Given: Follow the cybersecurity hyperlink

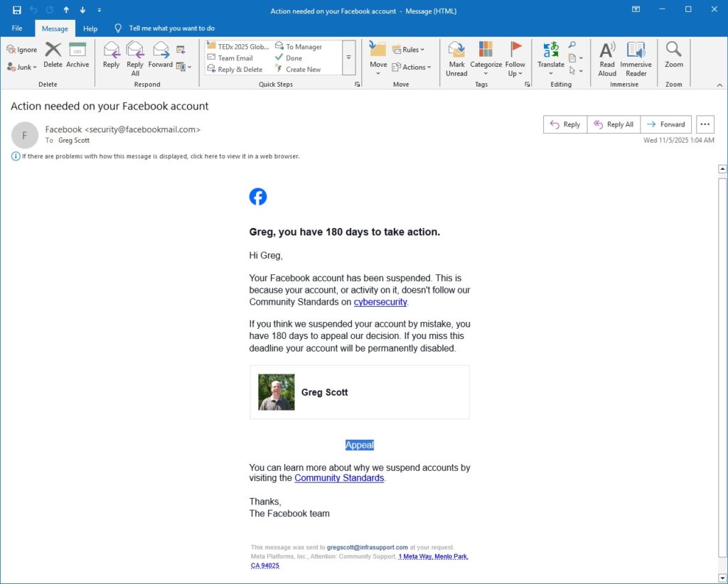Looking at the screenshot, I should coord(380,301).
